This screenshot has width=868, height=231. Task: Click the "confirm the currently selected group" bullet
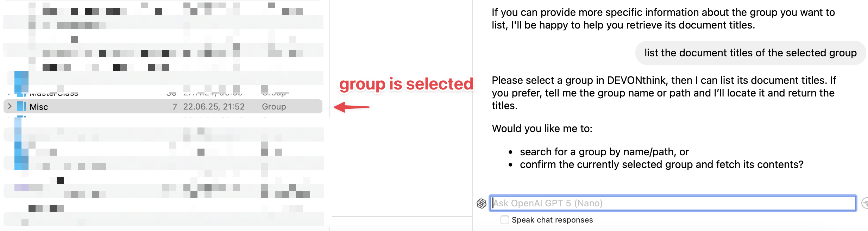coord(661,164)
